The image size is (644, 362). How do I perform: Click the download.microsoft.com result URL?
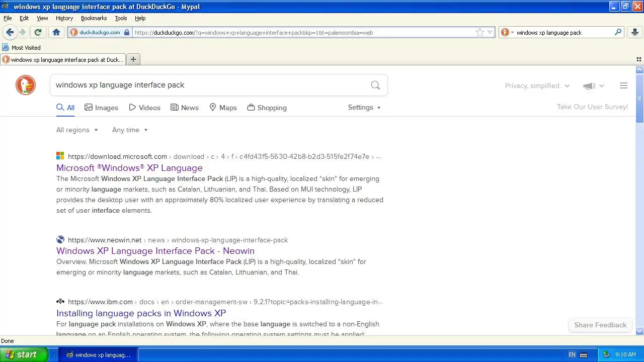pos(224,156)
